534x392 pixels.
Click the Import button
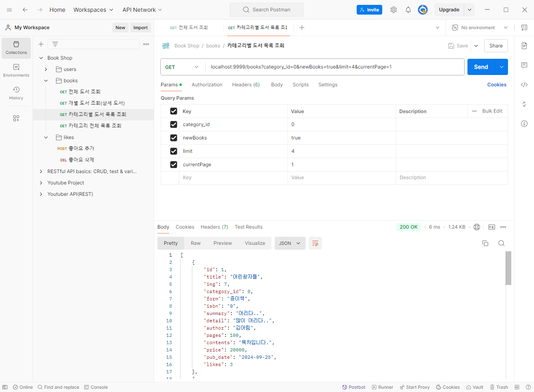click(140, 28)
